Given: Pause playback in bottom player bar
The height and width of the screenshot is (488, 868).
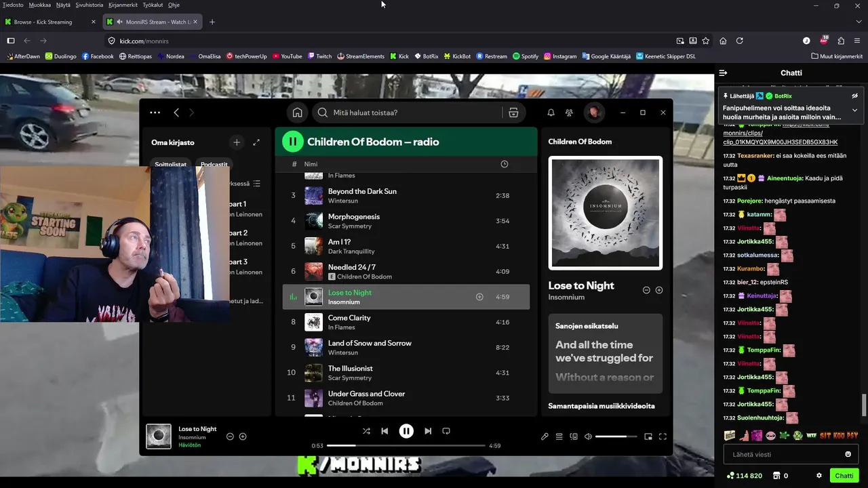Looking at the screenshot, I should click(x=406, y=431).
